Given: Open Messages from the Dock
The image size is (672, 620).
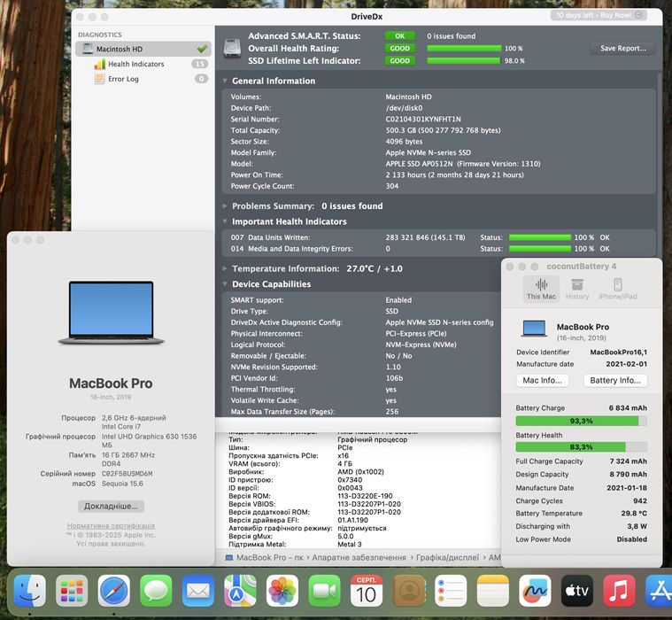Looking at the screenshot, I should 156,591.
